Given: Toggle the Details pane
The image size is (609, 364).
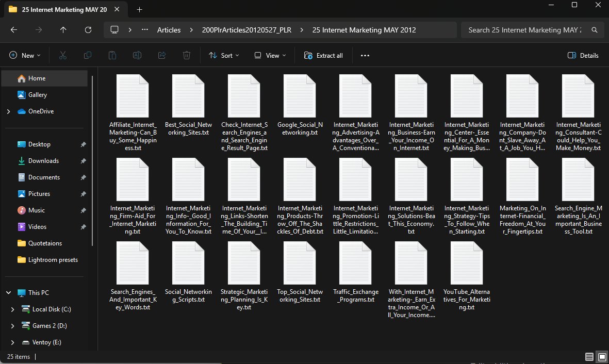Looking at the screenshot, I should coord(583,56).
